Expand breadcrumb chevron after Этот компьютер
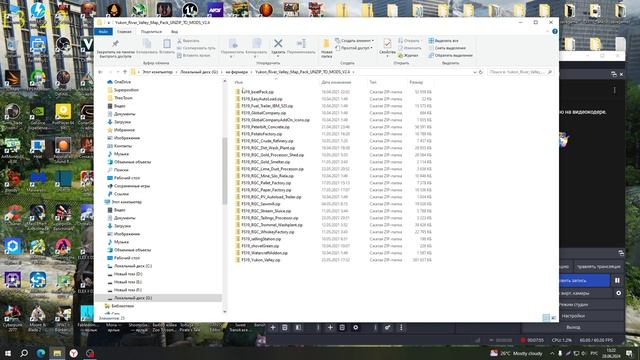The image size is (640, 360). (x=176, y=72)
